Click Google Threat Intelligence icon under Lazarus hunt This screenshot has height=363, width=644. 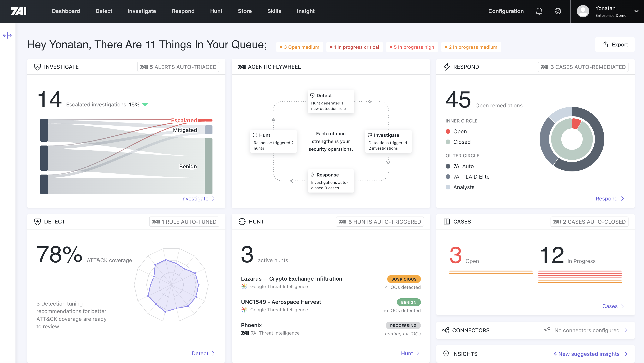[x=244, y=287]
